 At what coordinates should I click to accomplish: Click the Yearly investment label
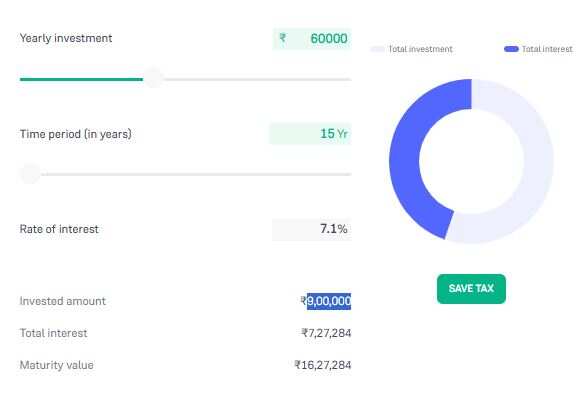66,38
